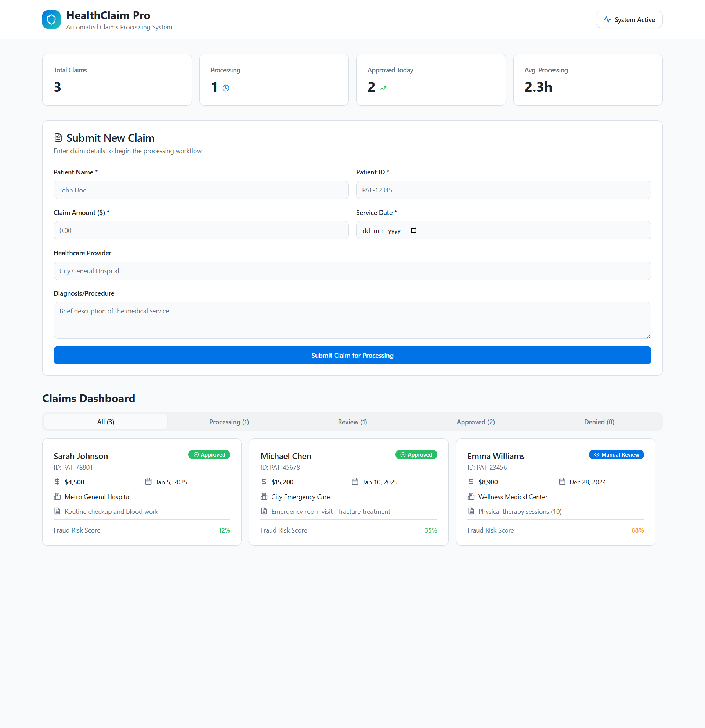The width and height of the screenshot is (705, 728).
Task: Click the clock icon in Processing card
Action: tap(226, 88)
